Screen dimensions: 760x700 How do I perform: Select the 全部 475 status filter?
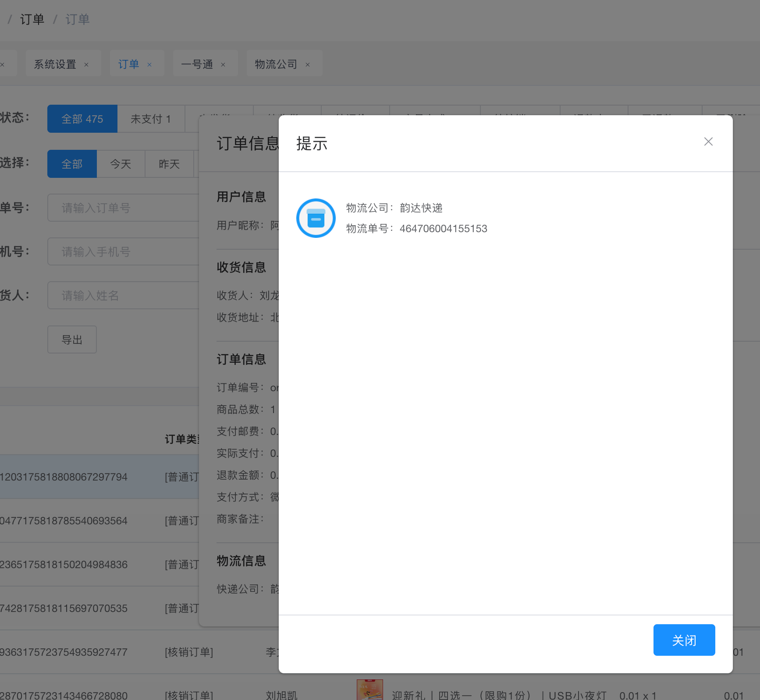82,119
